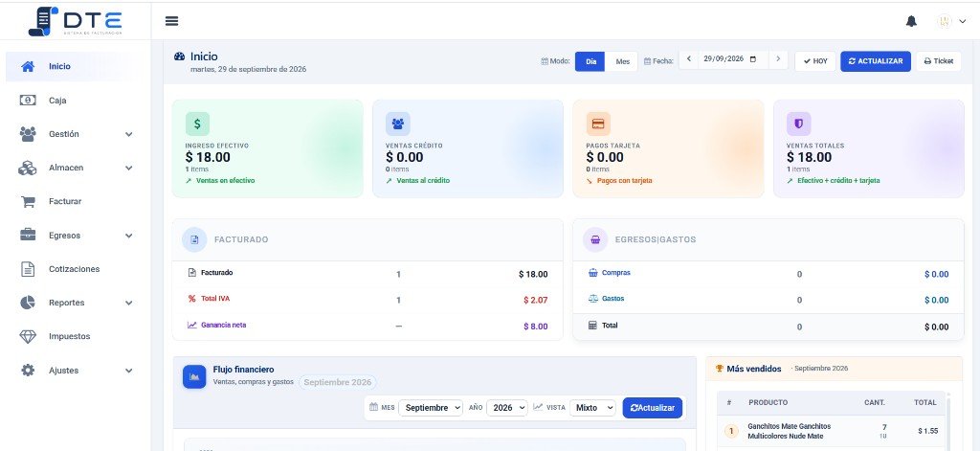Open the date picker calendar icon
The height and width of the screenshot is (451, 980).
pos(753,58)
